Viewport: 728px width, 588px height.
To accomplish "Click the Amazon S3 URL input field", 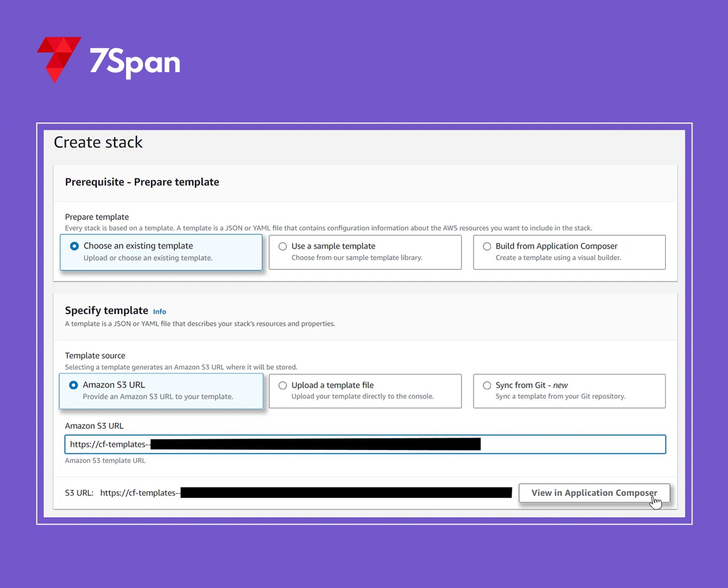I will click(x=365, y=444).
